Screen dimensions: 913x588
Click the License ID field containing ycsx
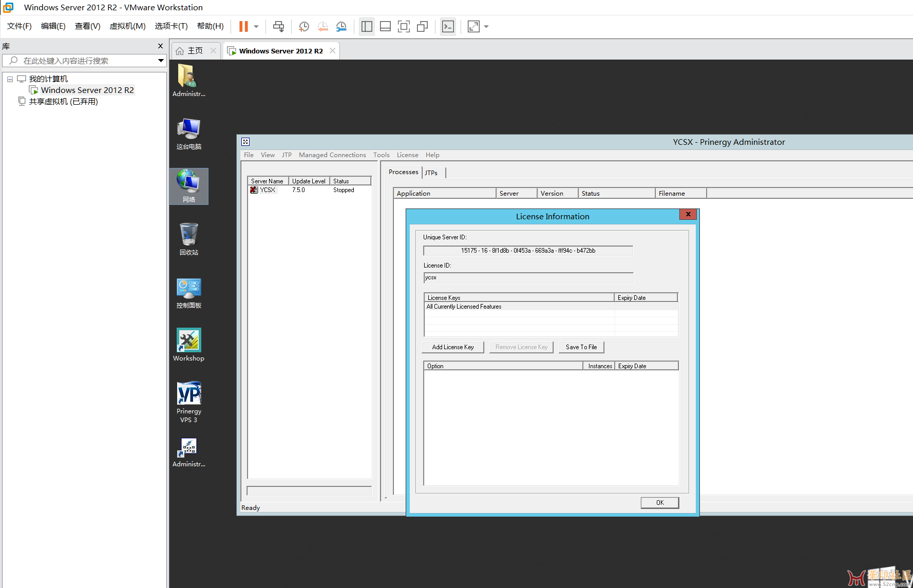click(528, 278)
